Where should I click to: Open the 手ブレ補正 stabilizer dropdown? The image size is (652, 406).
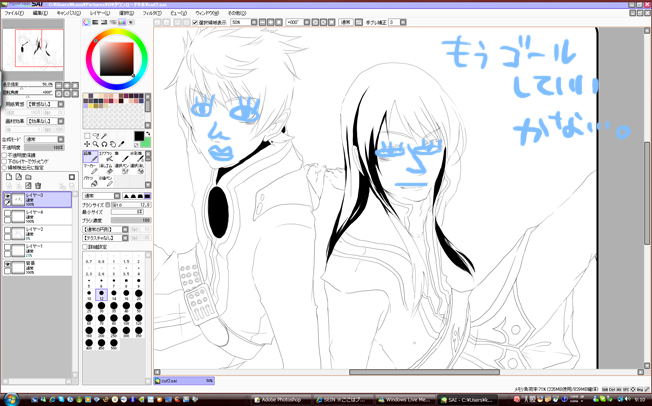coord(398,22)
